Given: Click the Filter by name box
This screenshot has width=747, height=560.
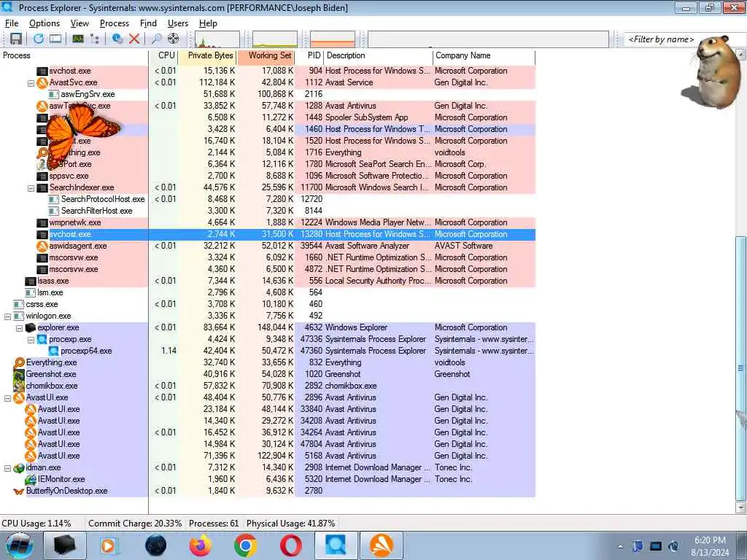Looking at the screenshot, I should click(x=661, y=39).
